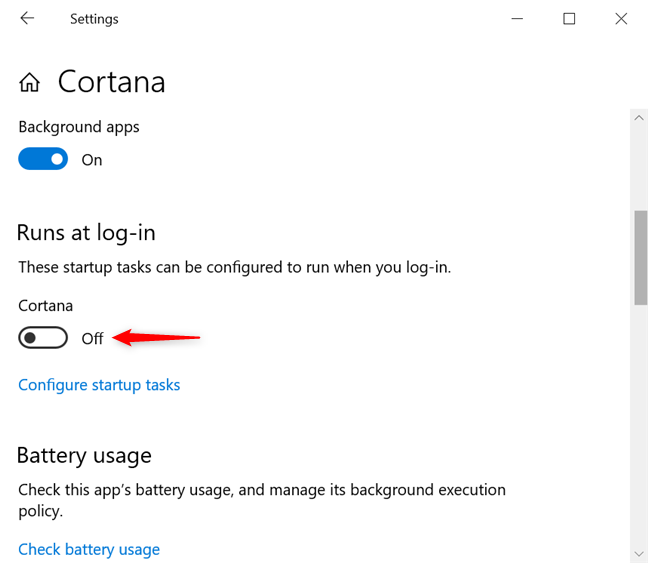This screenshot has width=648, height=563.
Task: Click the Off label beside Cortana switch
Action: click(x=92, y=339)
